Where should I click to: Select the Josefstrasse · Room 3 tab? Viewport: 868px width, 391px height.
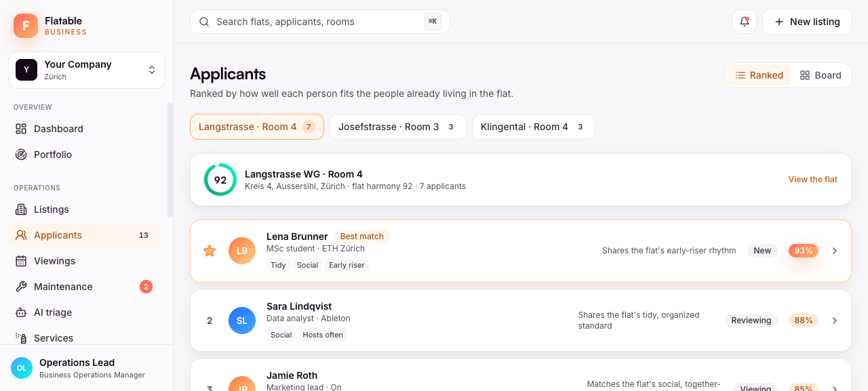(398, 127)
